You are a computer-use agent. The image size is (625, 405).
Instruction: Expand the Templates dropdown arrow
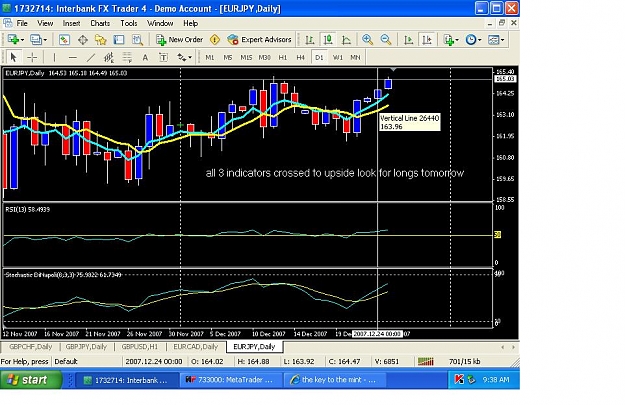pos(502,40)
